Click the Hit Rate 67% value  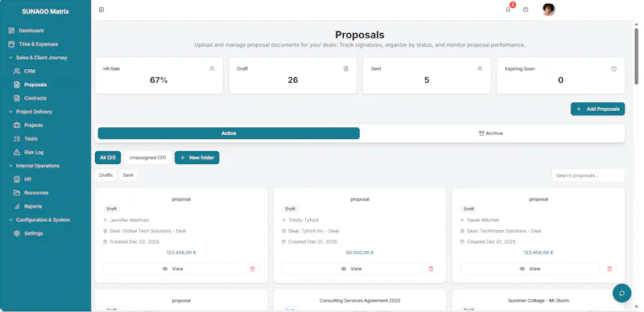[x=159, y=80]
